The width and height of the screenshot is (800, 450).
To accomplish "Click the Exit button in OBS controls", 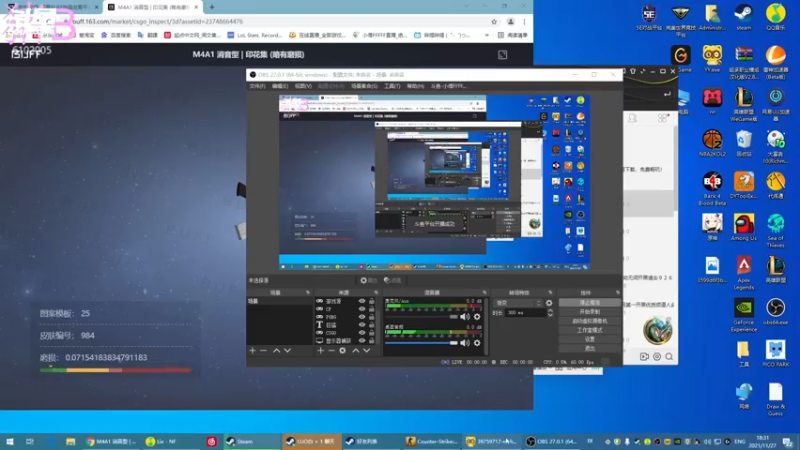I will pyautogui.click(x=590, y=348).
